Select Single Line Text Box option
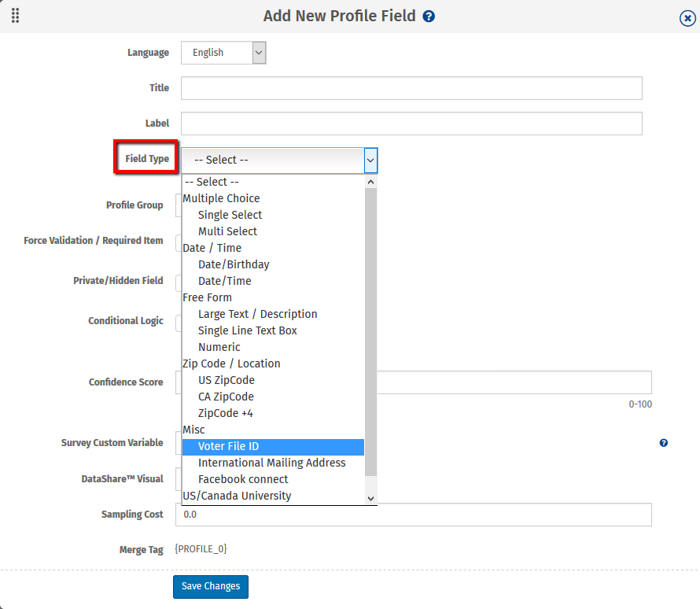 247,330
